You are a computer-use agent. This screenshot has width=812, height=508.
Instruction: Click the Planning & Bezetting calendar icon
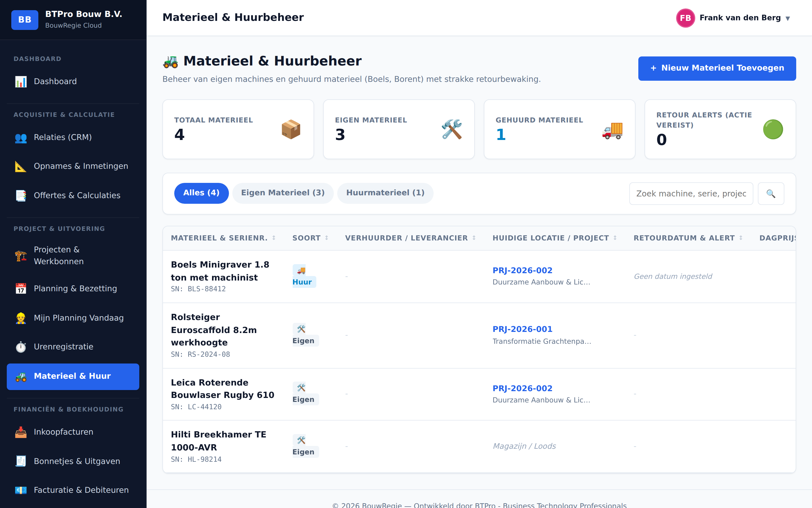pyautogui.click(x=21, y=289)
